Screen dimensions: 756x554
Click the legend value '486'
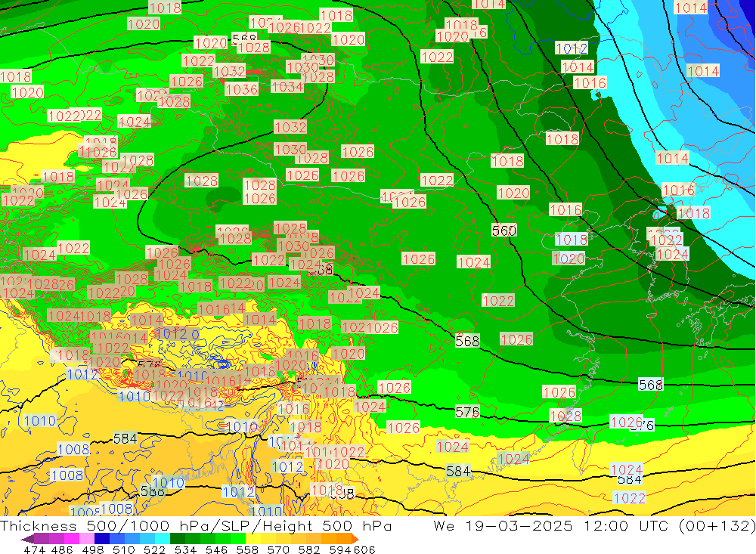pyautogui.click(x=62, y=549)
